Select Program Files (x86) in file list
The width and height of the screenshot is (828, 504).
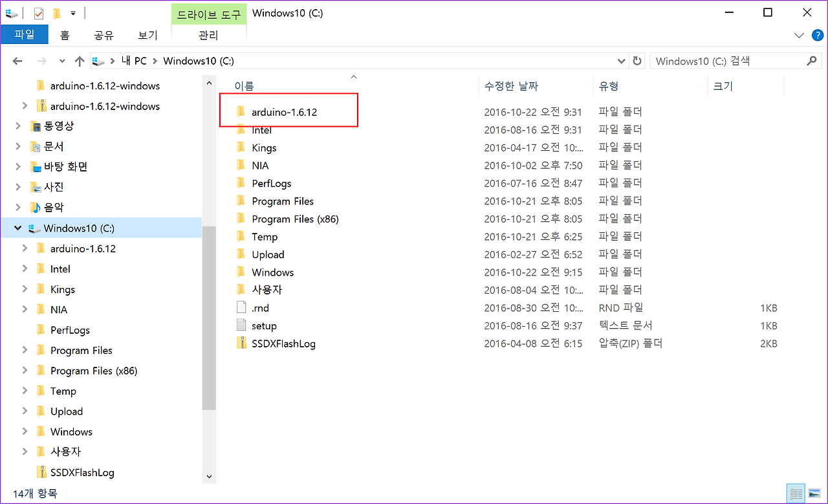pyautogui.click(x=295, y=219)
